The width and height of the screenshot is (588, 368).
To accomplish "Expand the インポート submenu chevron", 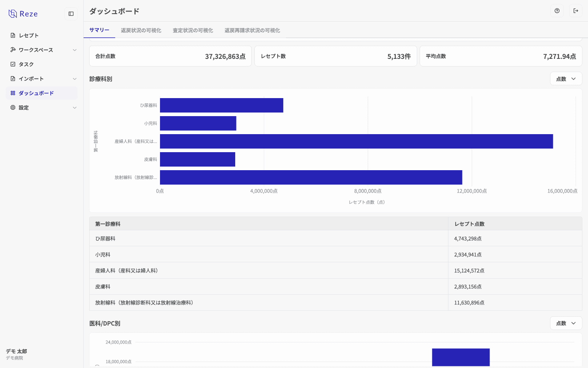I will coord(74,79).
